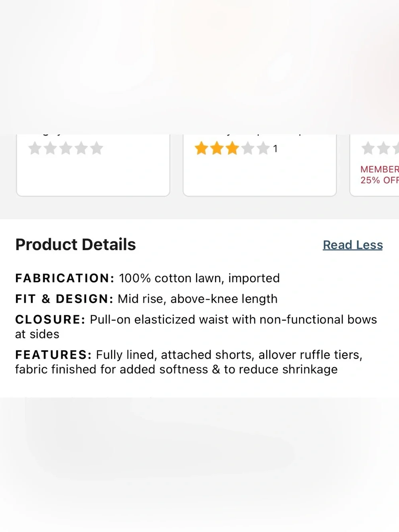Screen dimensions: 399x532
Task: Click the fifth gray star in the leftmost product card
Action: point(97,148)
